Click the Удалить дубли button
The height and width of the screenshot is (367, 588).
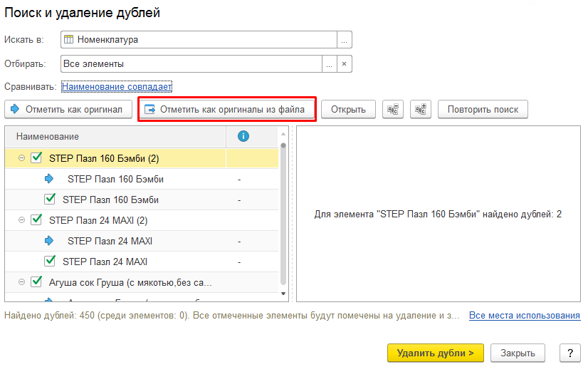point(435,353)
